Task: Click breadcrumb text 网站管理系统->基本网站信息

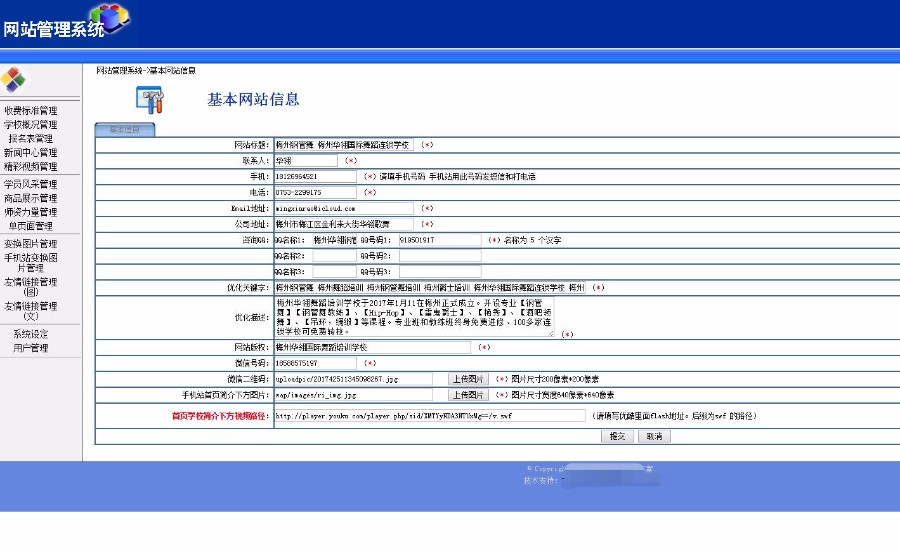Action: tap(146, 71)
